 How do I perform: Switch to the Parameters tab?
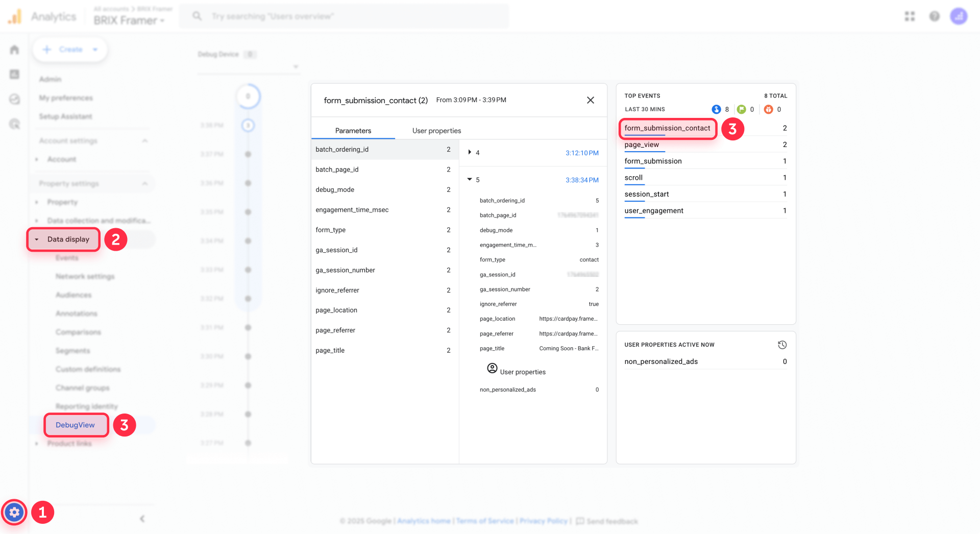click(353, 131)
